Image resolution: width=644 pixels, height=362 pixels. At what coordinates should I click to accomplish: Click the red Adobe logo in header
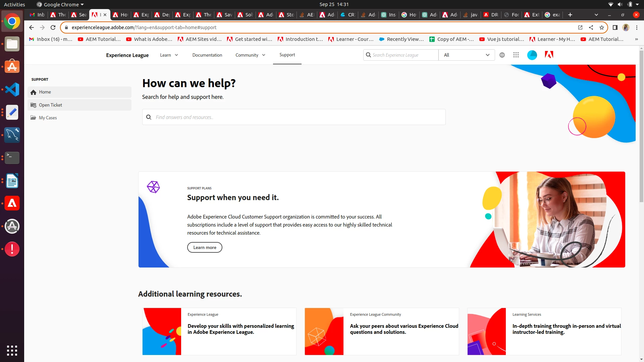549,55
